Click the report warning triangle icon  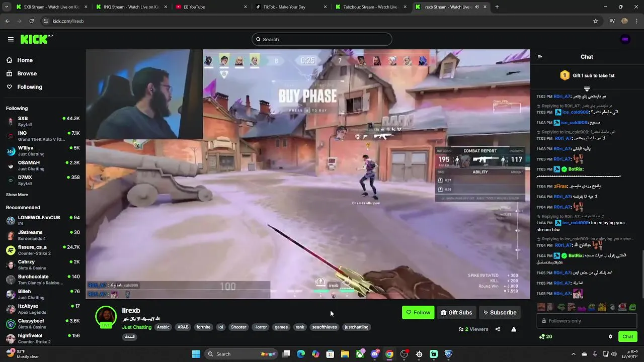514,329
